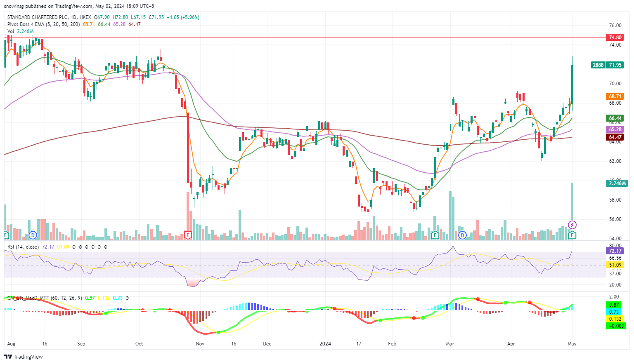
Task: Click the L67.15 low value in legend
Action: point(138,17)
